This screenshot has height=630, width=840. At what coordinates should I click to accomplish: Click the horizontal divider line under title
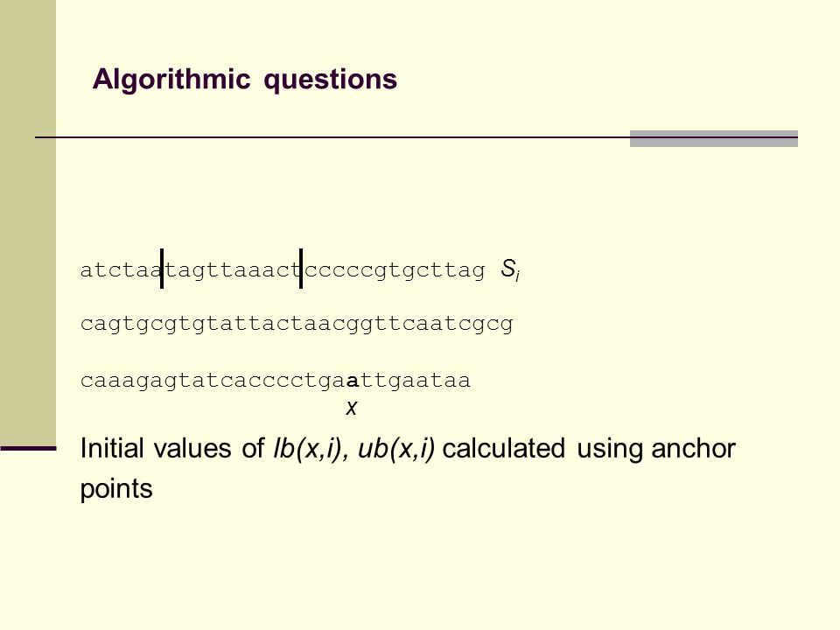point(416,137)
